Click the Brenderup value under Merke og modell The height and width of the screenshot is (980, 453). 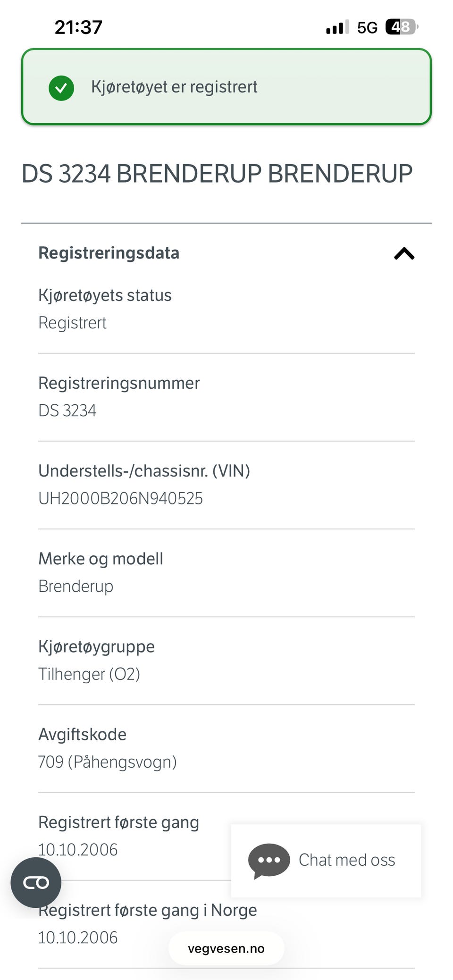coord(75,586)
